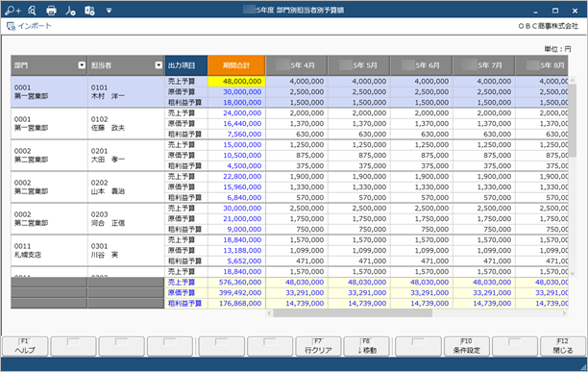
Task: Select the 5年 8月 column header
Action: point(542,65)
